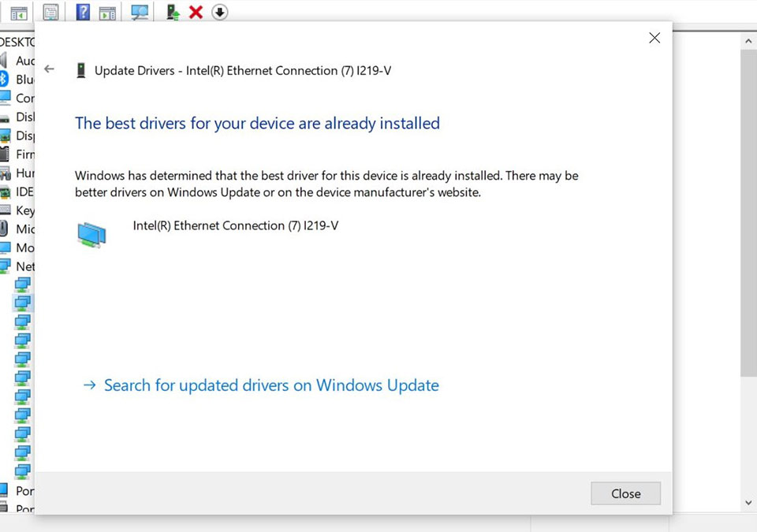
Task: Select the Computer category in the device tree
Action: 17,98
